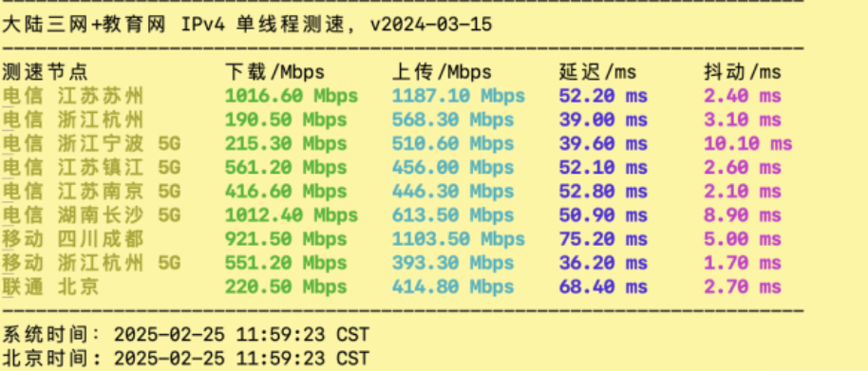This screenshot has height=371, width=868.
Task: Click the 测速节点 column header
Action: [46, 72]
